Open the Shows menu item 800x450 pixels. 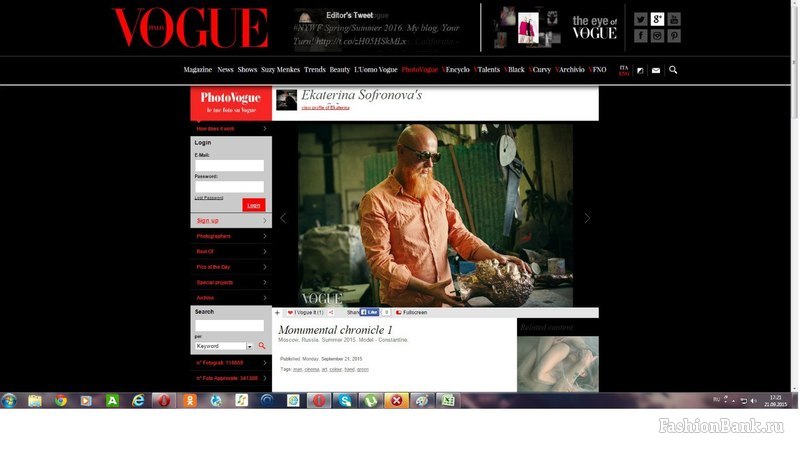(247, 69)
